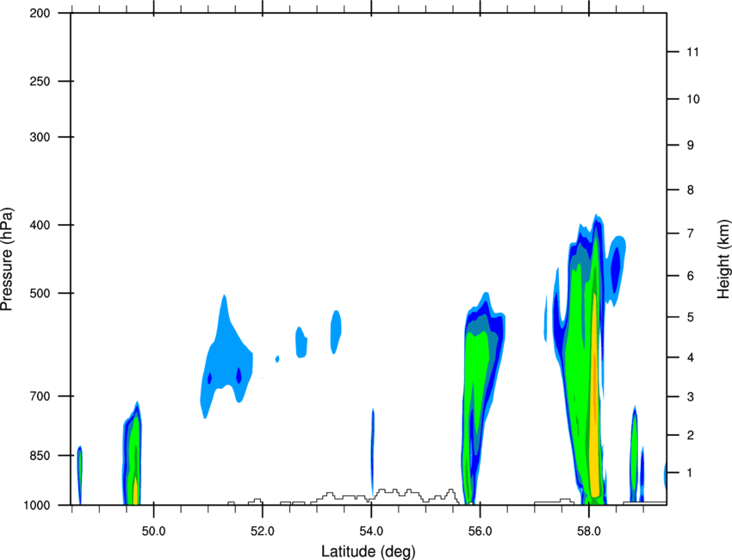
Task: Select the 250 pressure tick label
Action: [40, 81]
